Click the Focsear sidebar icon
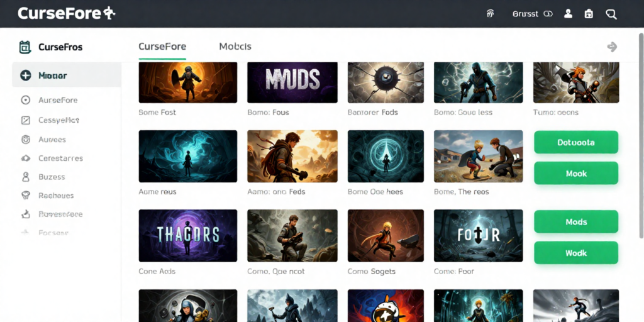 click(x=25, y=233)
